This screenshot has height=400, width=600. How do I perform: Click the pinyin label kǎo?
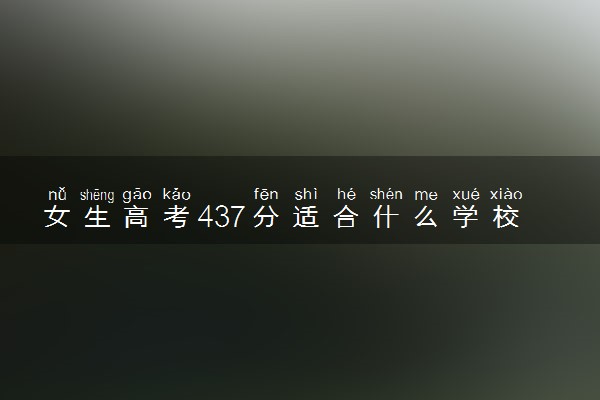(x=176, y=194)
